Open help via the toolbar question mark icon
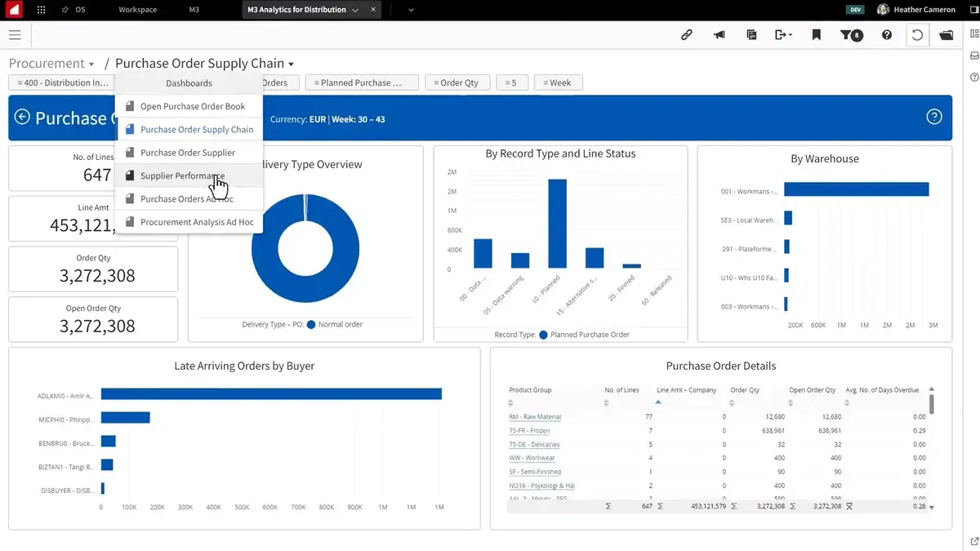 click(886, 35)
